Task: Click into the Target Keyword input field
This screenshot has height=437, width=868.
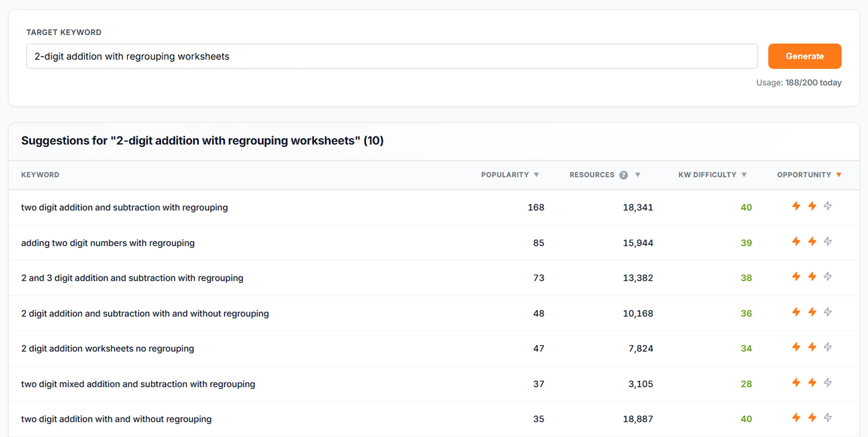Action: pyautogui.click(x=392, y=56)
